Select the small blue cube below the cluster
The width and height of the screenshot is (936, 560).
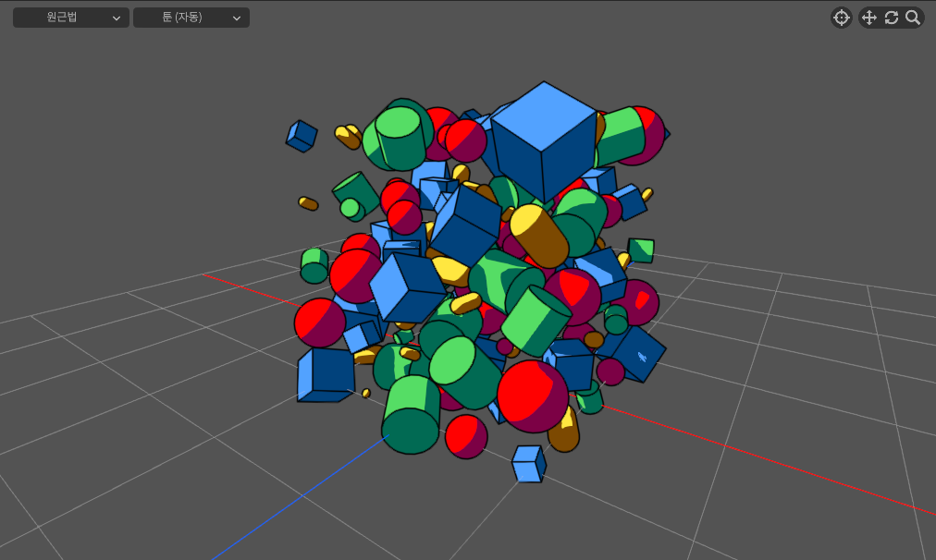pyautogui.click(x=528, y=464)
